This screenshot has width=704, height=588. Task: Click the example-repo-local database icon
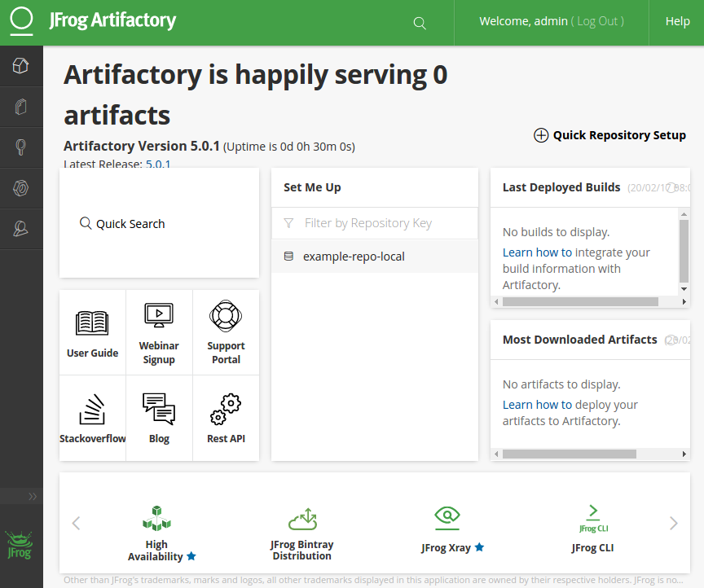(x=288, y=257)
